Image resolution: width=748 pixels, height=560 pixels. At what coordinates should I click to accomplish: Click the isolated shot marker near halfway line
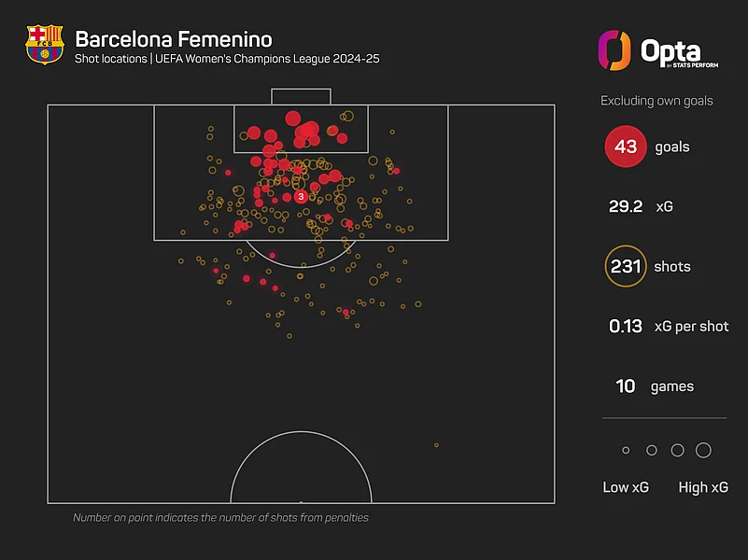click(x=436, y=445)
